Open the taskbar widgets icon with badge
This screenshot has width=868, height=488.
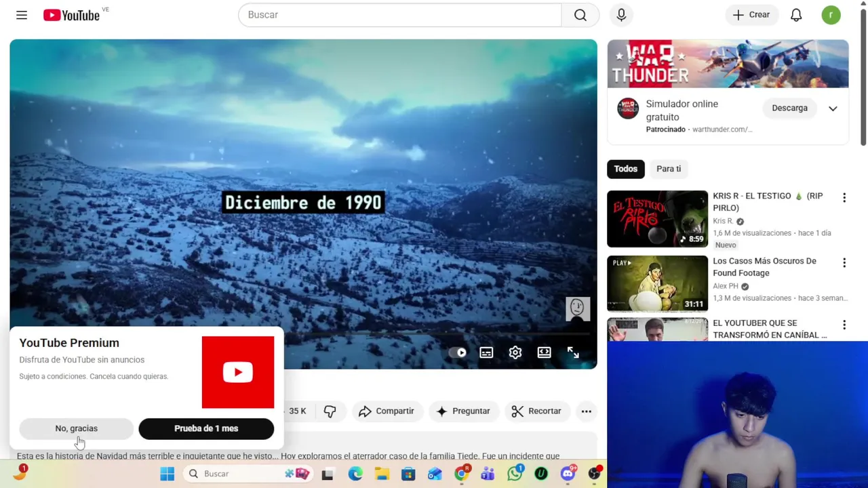[x=20, y=472]
